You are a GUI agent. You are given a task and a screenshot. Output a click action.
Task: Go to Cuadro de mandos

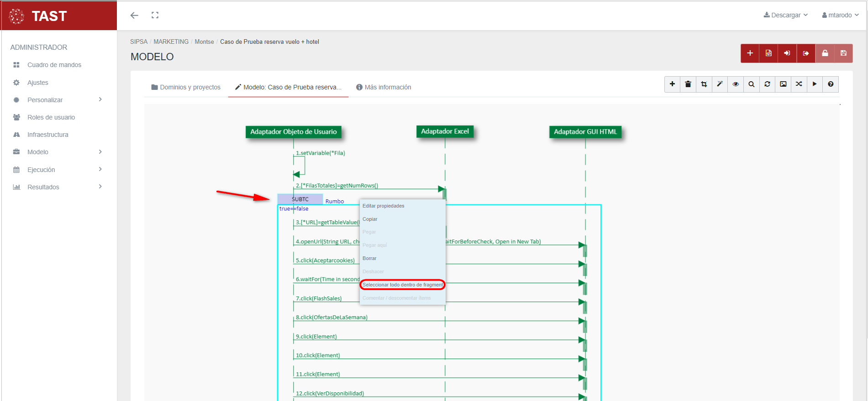point(54,65)
